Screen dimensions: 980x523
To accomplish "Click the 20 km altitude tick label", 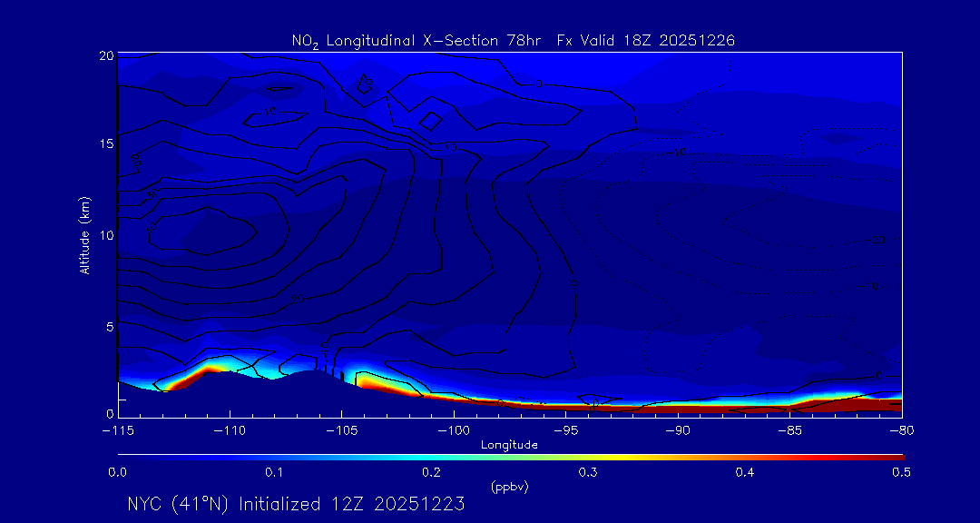I will coord(104,55).
